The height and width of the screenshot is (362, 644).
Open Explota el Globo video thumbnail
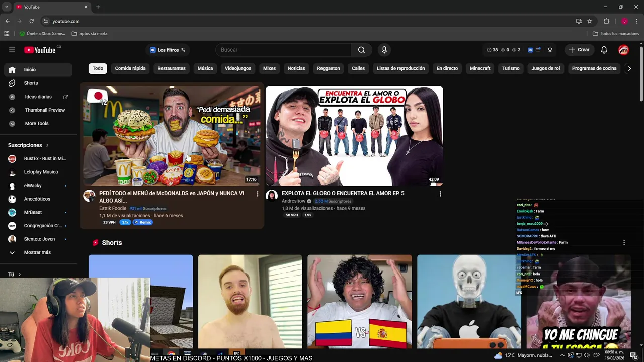click(354, 136)
